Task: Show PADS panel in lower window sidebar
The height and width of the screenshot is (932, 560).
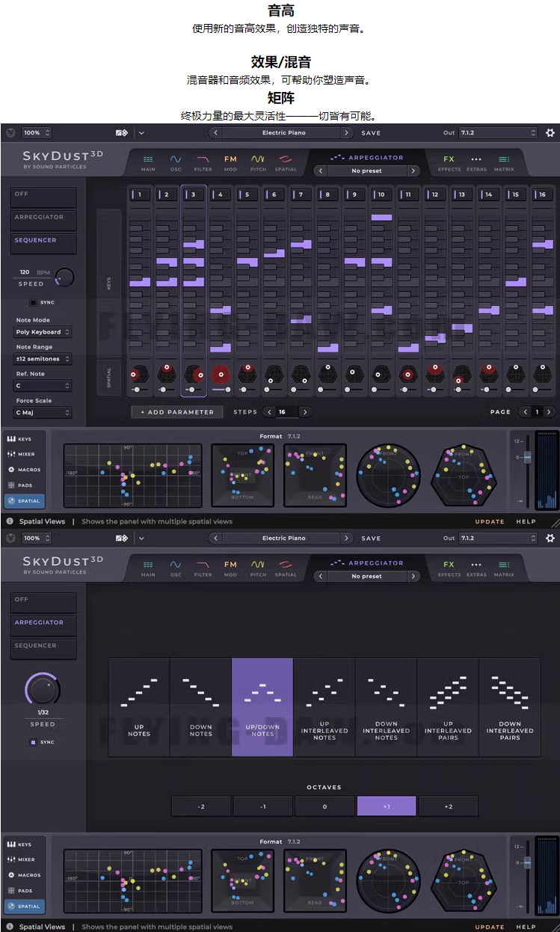Action: [24, 891]
